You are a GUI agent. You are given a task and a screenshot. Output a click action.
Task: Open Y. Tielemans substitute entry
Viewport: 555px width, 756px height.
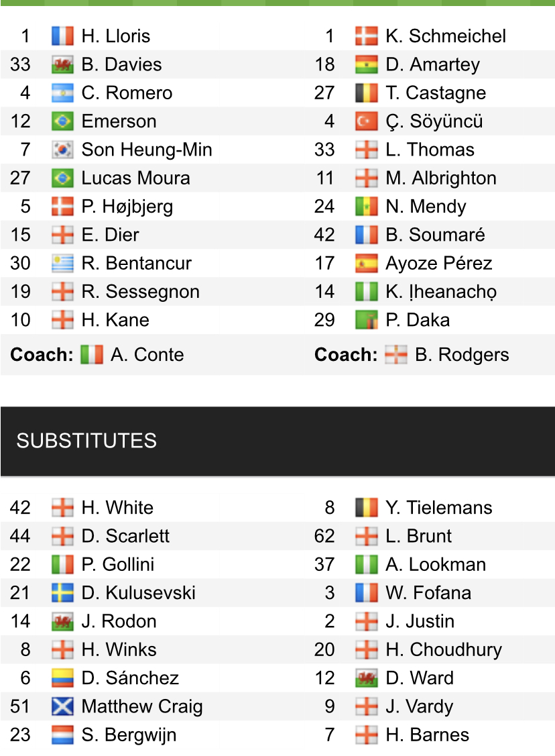point(439,508)
